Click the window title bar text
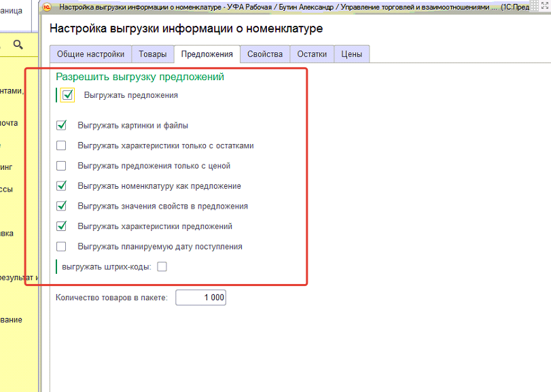This screenshot has height=392, width=551. tap(272, 6)
